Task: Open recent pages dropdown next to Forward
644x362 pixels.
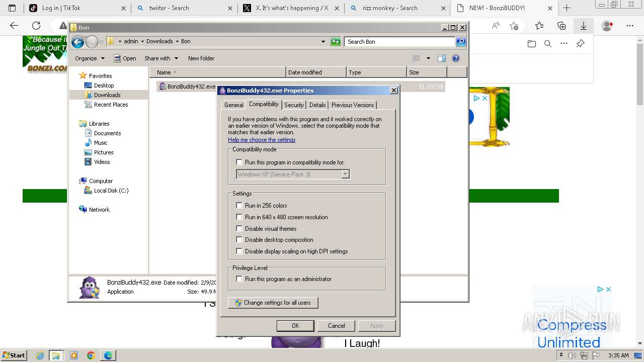Action: pyautogui.click(x=101, y=42)
